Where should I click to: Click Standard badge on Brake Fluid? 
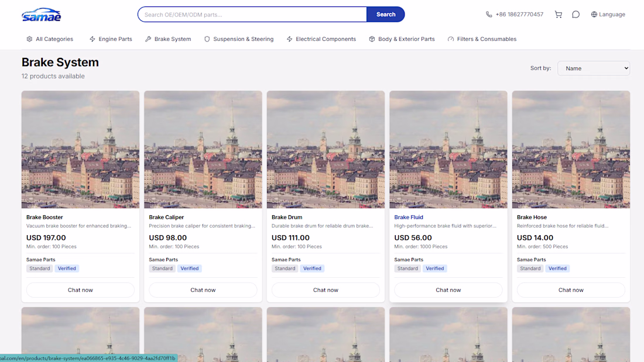point(407,268)
